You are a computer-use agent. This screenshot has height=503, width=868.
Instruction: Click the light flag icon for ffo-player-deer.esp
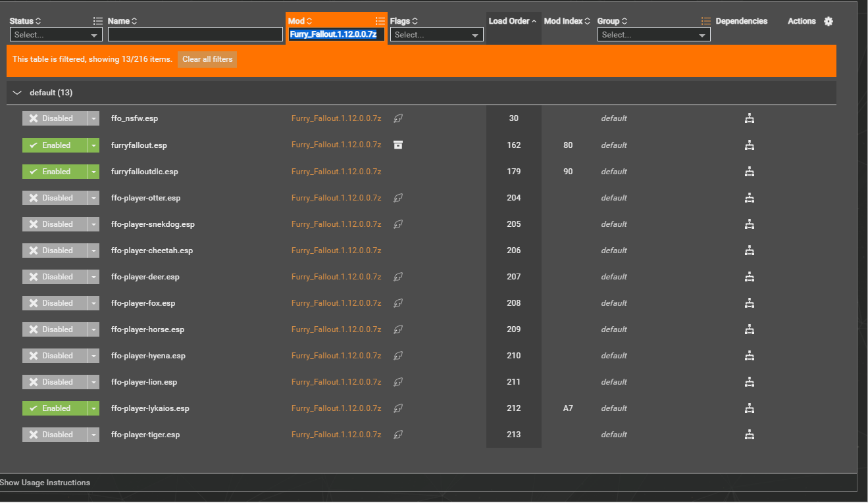click(x=397, y=277)
